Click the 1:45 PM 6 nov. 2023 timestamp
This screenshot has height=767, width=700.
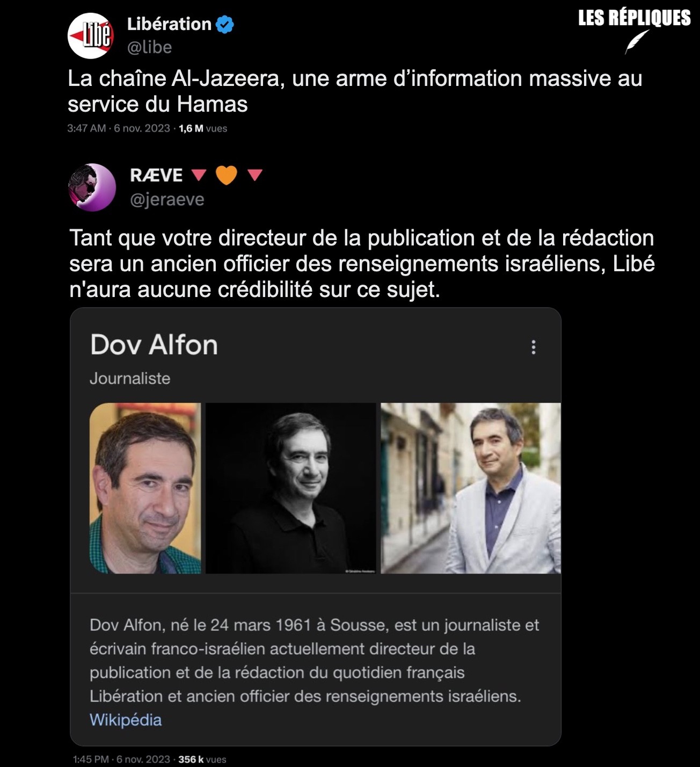(121, 759)
